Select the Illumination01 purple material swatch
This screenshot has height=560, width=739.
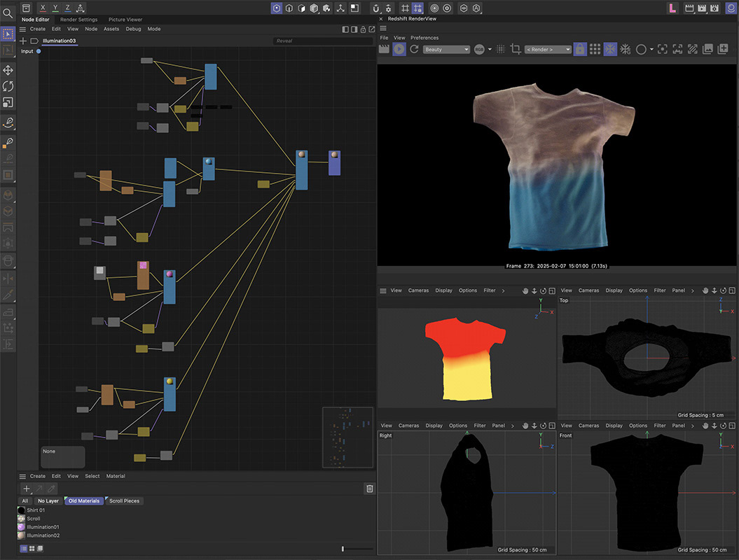[x=21, y=527]
